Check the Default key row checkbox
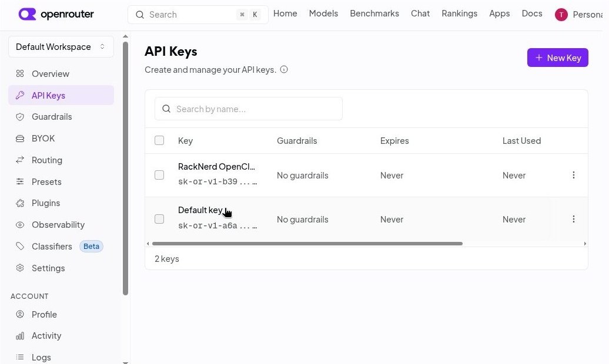Viewport: 609px width, 364px height. (159, 219)
